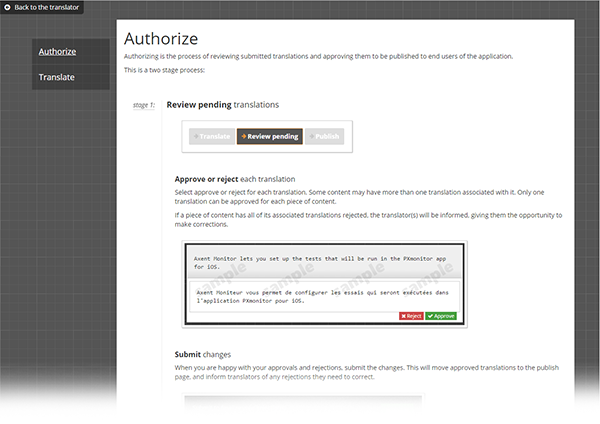Click the Review pending button

270,137
